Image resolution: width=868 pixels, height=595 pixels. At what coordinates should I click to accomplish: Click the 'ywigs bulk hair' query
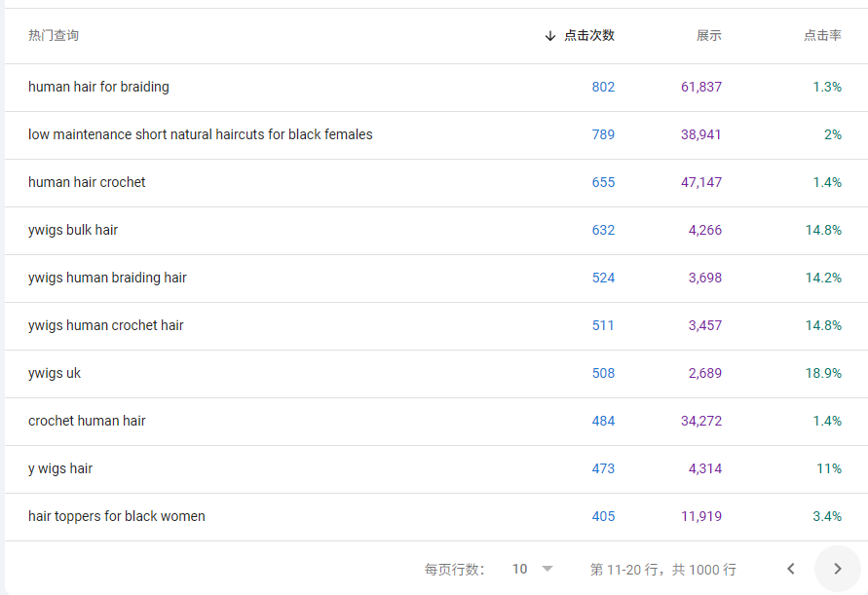[73, 230]
